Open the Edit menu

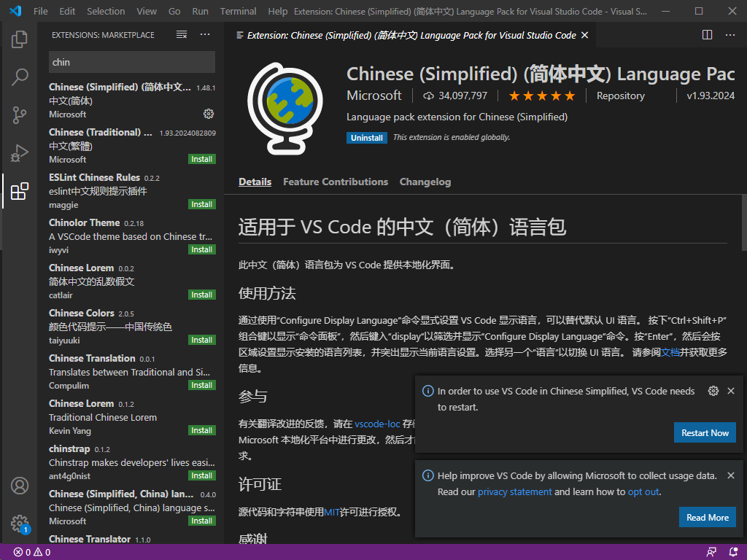pos(67,11)
